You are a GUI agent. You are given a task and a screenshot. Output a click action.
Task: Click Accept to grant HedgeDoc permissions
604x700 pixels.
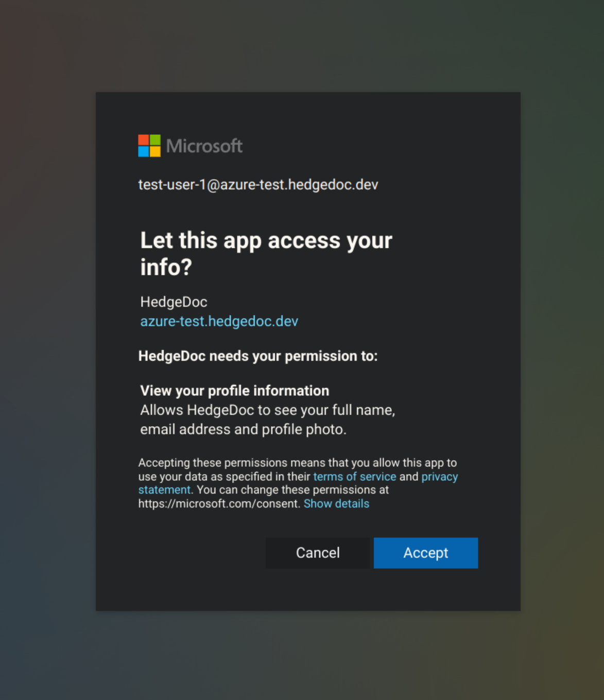coord(425,553)
